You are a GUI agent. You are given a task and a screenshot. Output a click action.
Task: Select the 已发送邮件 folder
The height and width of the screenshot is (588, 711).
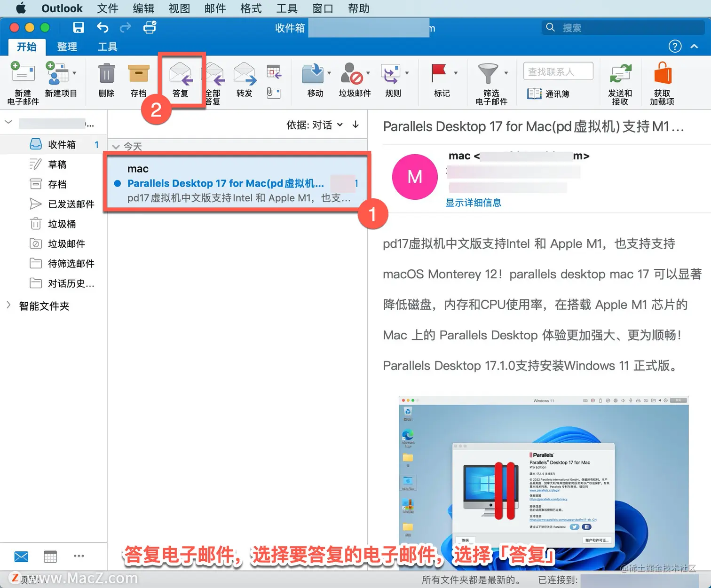coord(53,204)
